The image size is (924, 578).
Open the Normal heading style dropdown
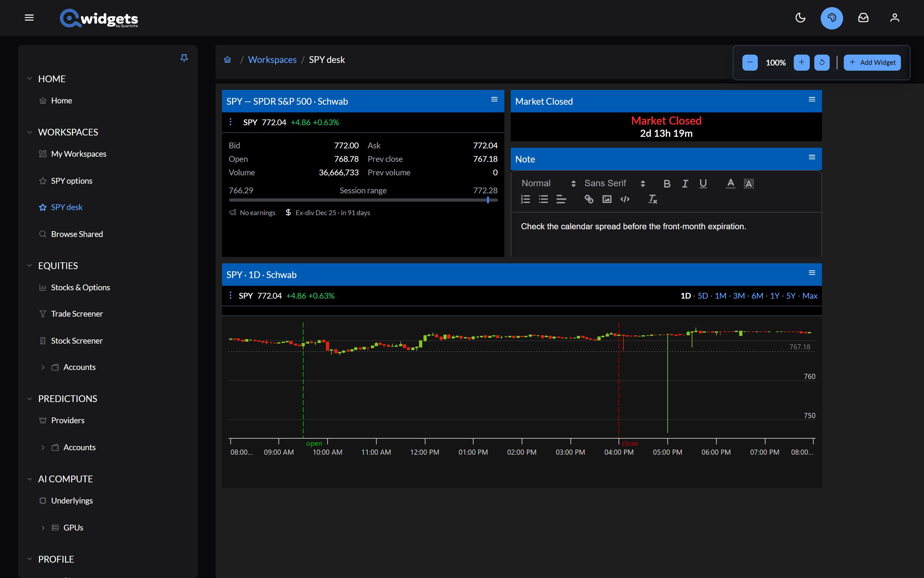click(x=548, y=183)
